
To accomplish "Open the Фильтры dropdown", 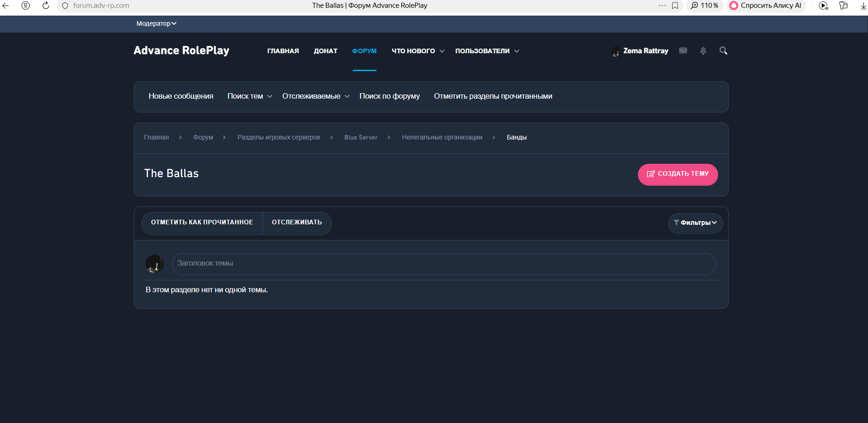I will tap(695, 223).
